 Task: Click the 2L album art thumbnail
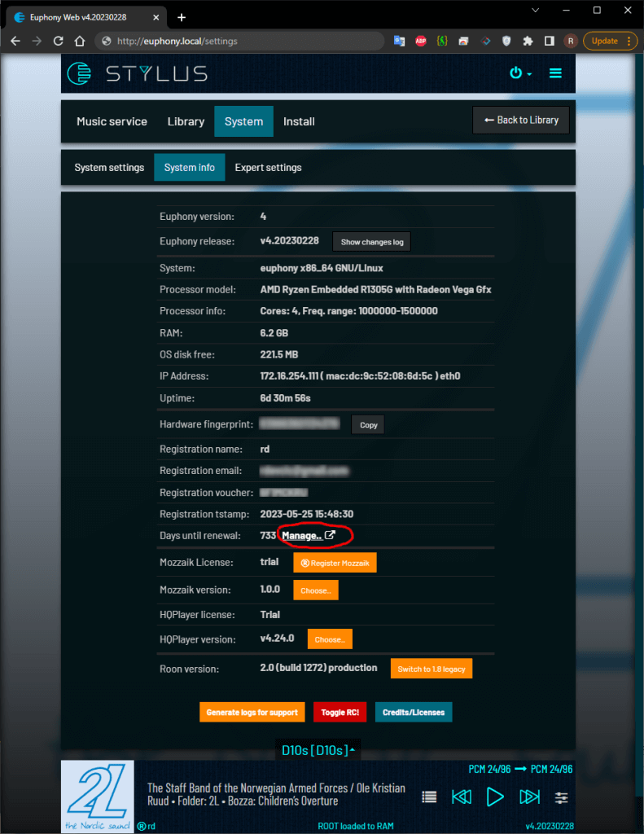pos(97,796)
